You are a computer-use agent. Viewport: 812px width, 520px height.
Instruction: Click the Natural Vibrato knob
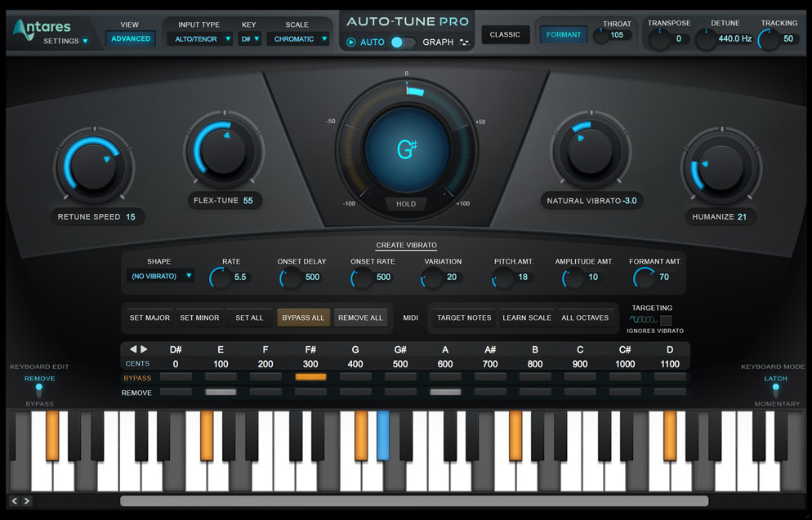pos(591,150)
